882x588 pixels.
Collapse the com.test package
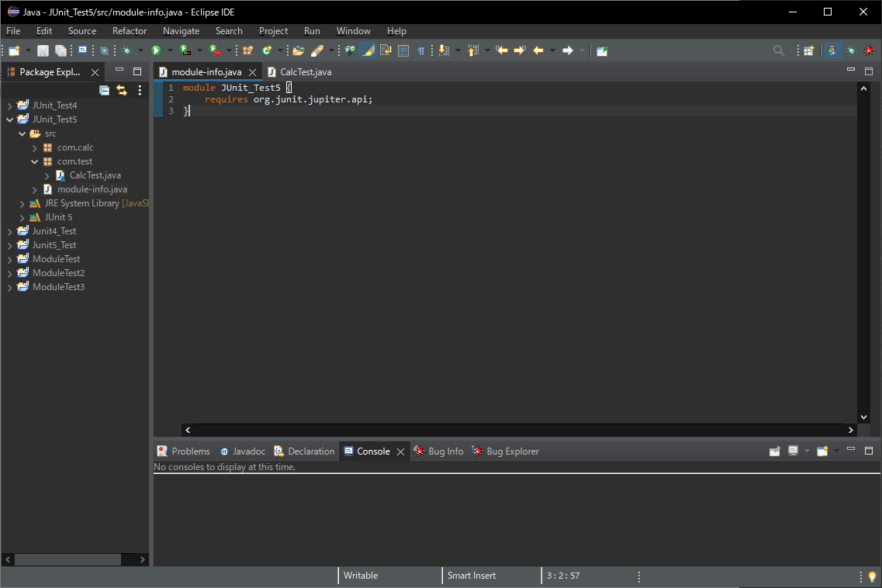(34, 161)
